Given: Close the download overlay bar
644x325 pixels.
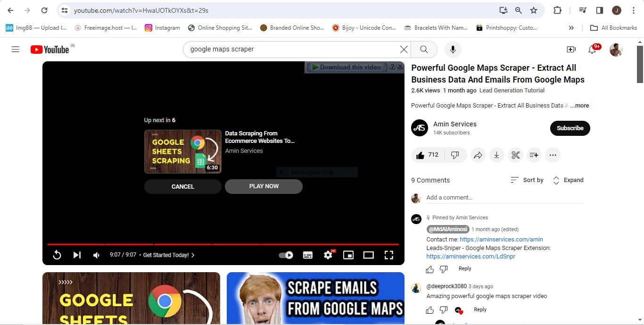Looking at the screenshot, I should pyautogui.click(x=400, y=67).
